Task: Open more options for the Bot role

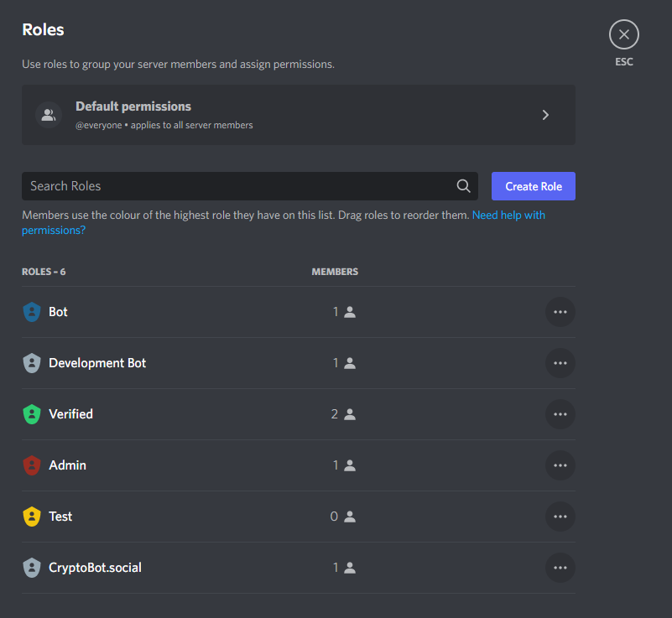Action: tap(560, 312)
